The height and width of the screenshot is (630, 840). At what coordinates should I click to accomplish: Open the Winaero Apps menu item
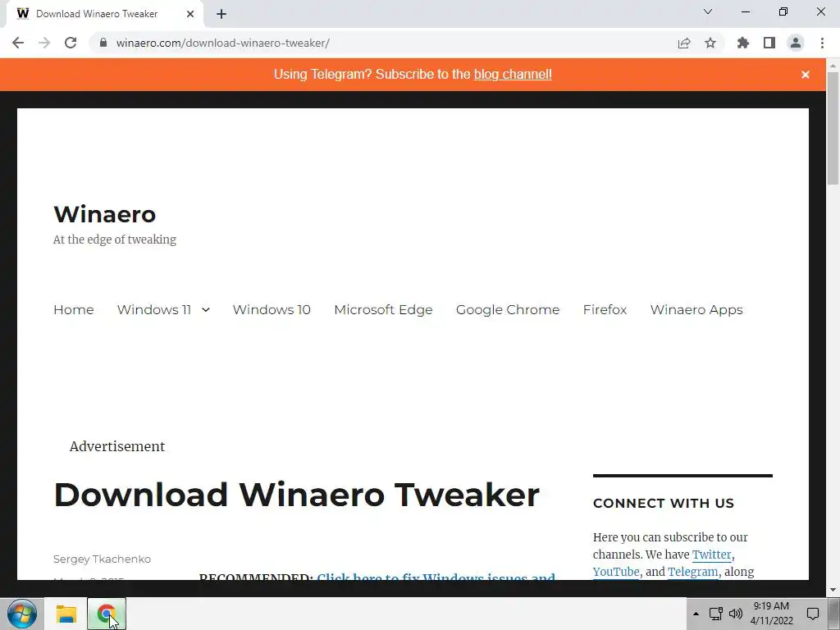(696, 309)
